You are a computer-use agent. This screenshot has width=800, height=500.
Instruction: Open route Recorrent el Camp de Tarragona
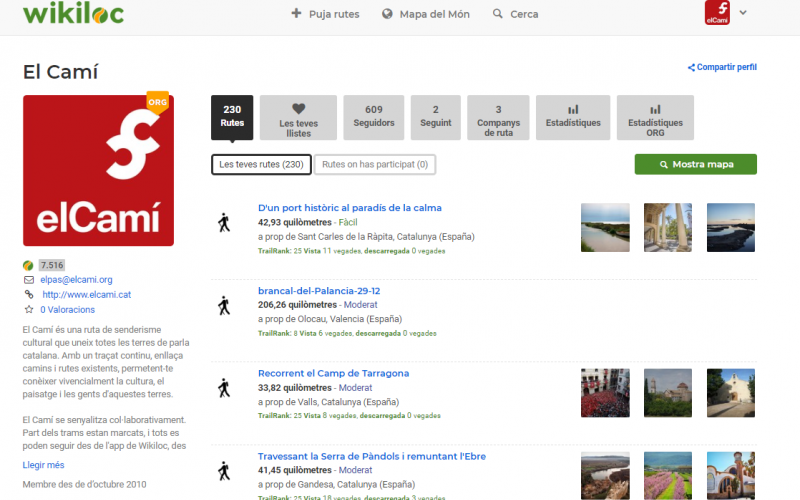333,373
